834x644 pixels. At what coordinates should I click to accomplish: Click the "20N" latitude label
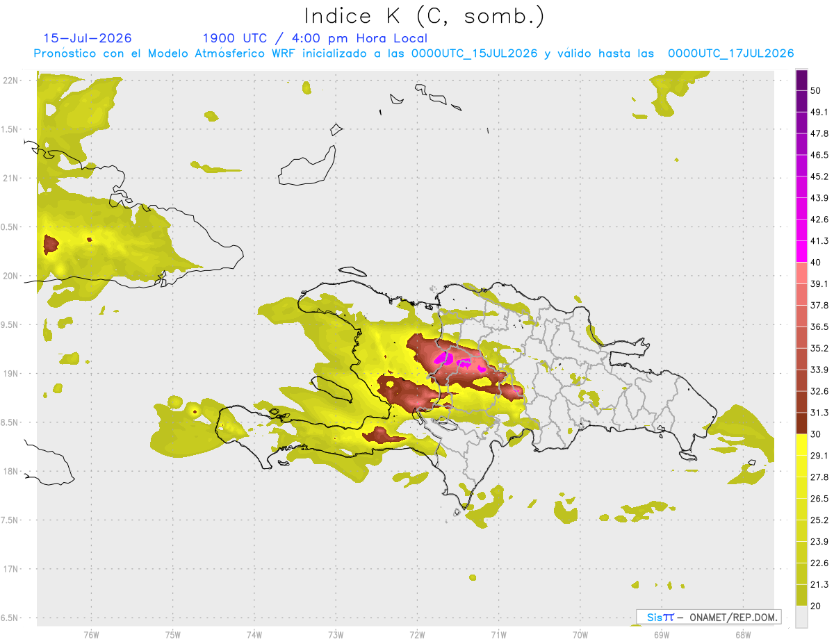point(11,276)
